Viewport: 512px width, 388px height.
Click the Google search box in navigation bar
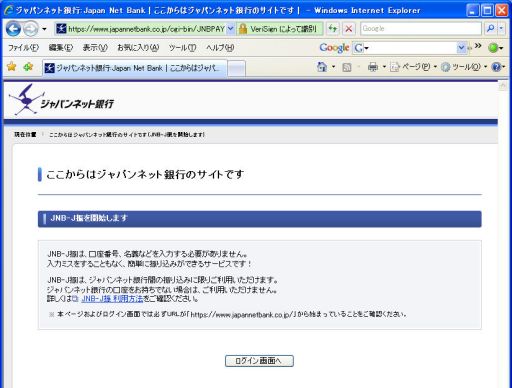421,29
